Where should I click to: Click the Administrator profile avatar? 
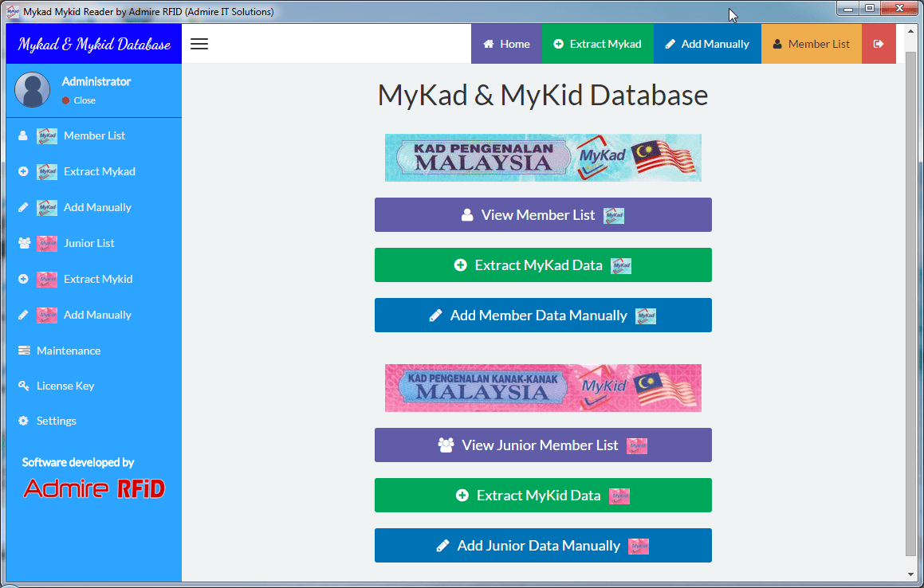[x=32, y=90]
